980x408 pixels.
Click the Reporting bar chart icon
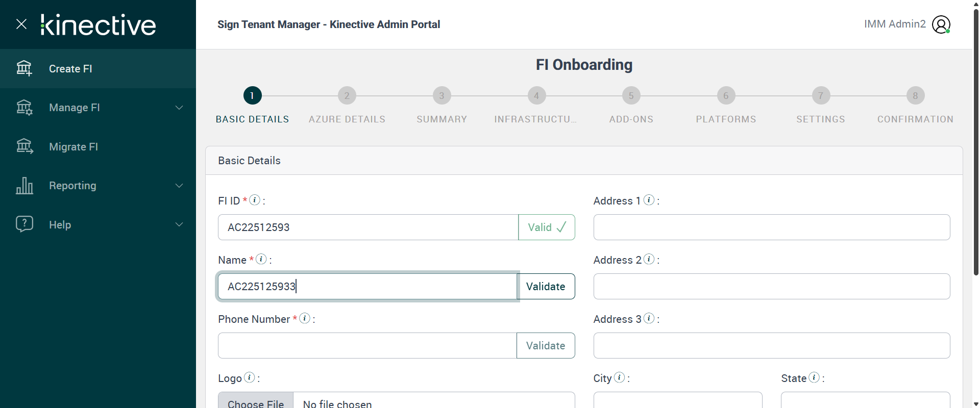(24, 186)
